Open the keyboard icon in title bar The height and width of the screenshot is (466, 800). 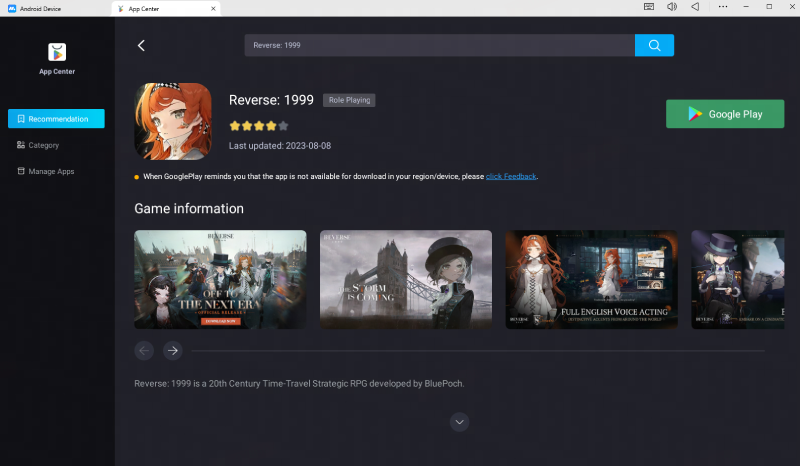(648, 7)
